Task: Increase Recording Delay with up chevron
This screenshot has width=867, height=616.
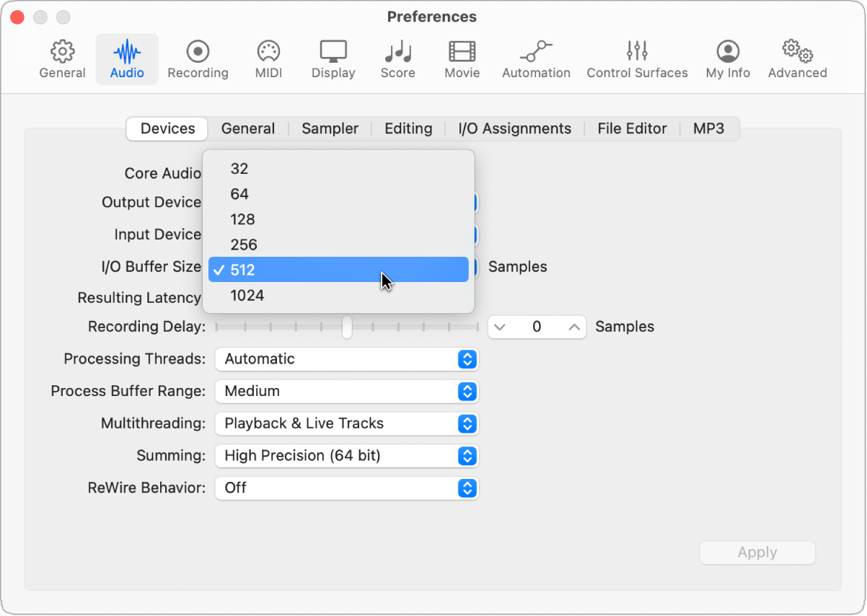Action: point(574,327)
